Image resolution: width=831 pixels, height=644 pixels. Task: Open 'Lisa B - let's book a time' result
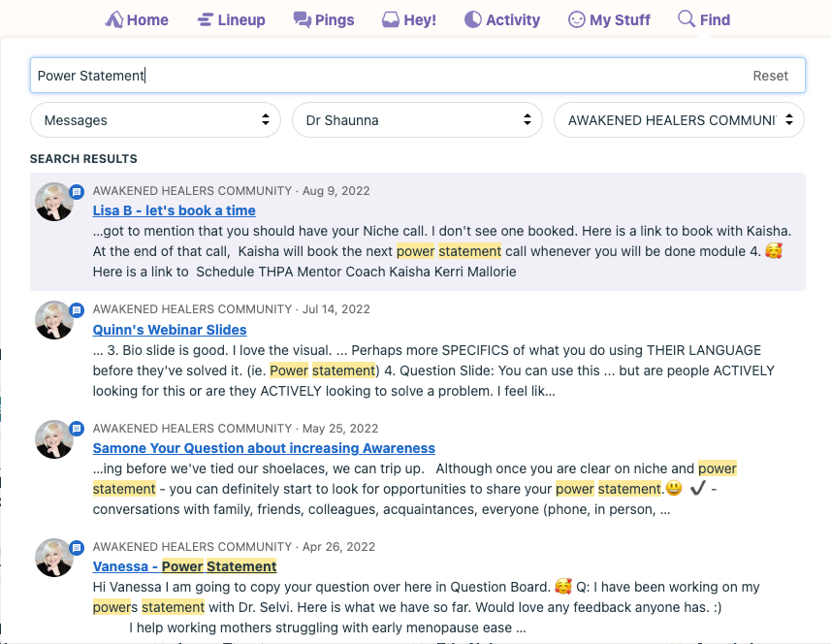tap(174, 210)
